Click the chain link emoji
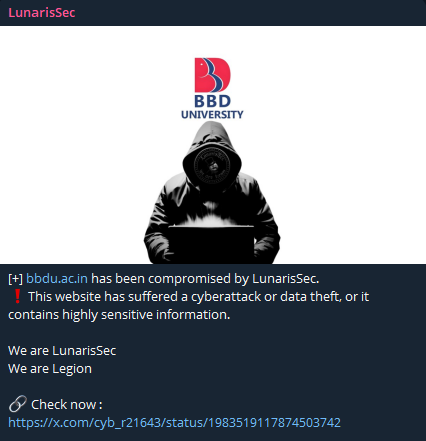 [17, 404]
